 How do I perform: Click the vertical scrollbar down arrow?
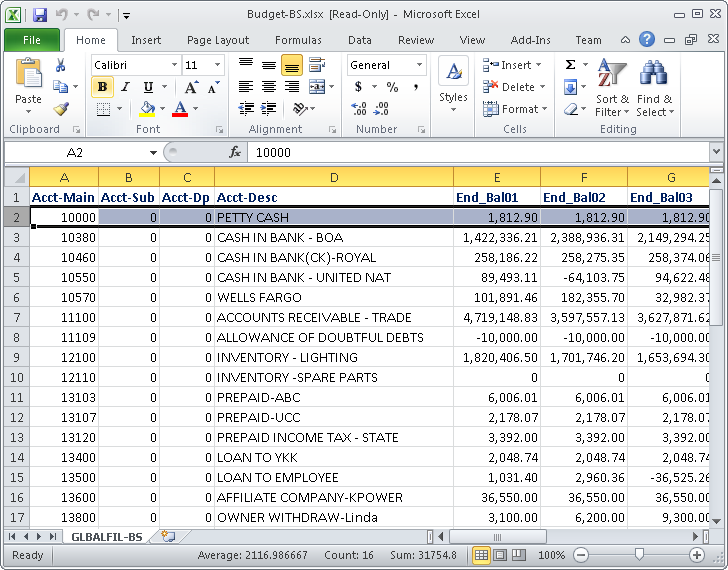pos(716,521)
